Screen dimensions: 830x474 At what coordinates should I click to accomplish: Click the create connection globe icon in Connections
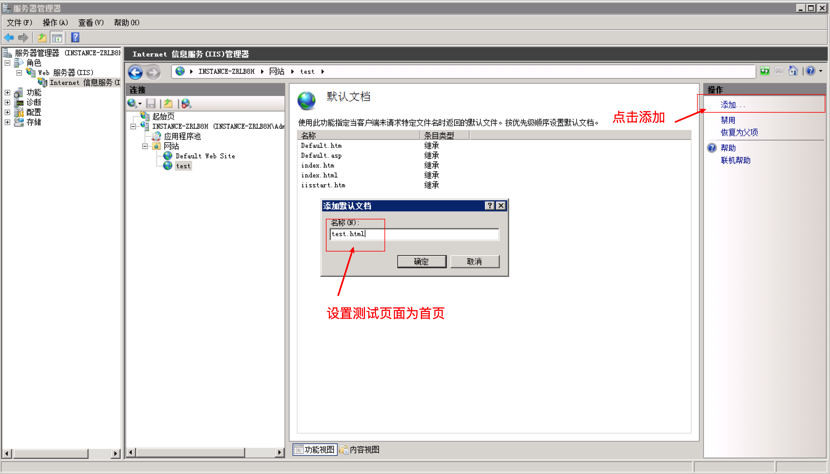(132, 103)
